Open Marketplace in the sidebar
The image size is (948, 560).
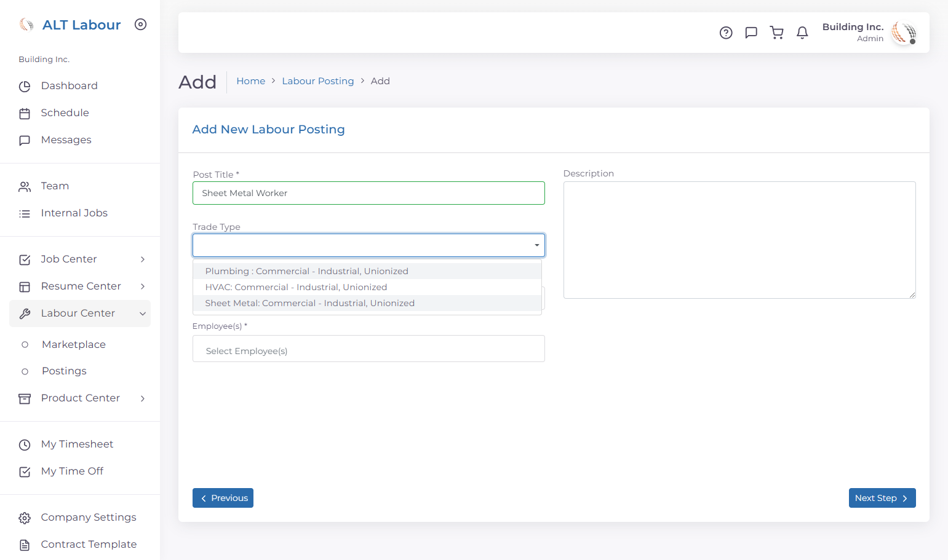tap(74, 344)
